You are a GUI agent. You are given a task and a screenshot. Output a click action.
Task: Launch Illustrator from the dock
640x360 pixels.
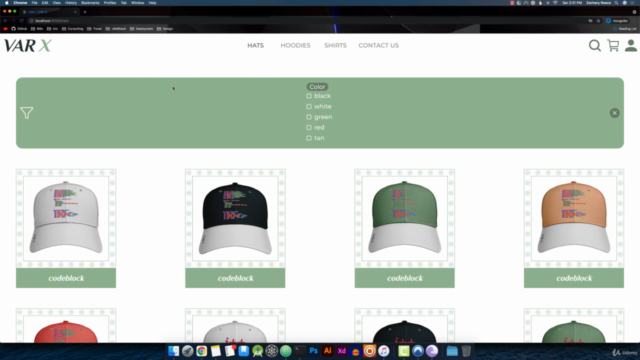327,351
